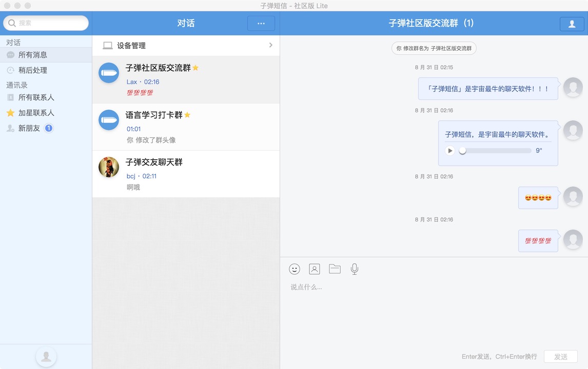
Task: Click the 新朋友 person icon
Action: click(x=10, y=128)
